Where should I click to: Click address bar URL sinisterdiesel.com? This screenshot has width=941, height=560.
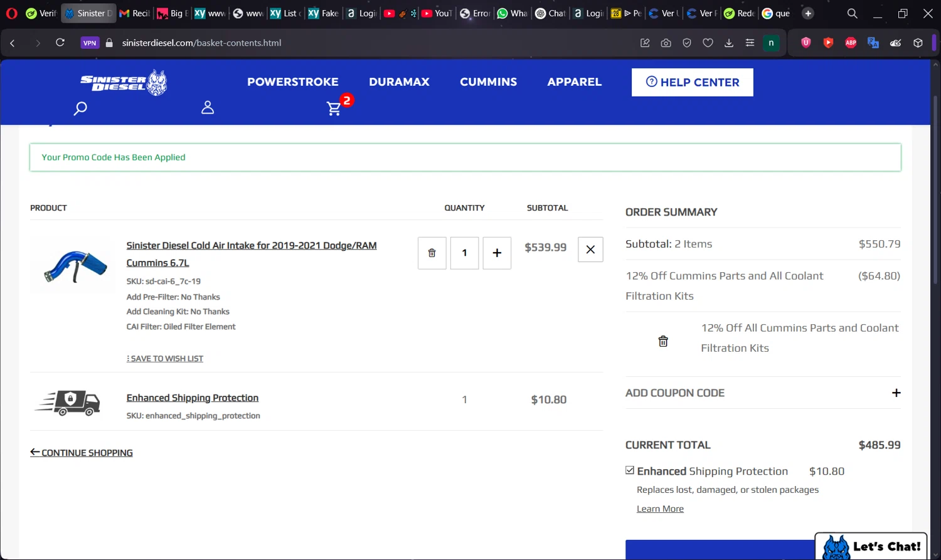pyautogui.click(x=201, y=43)
